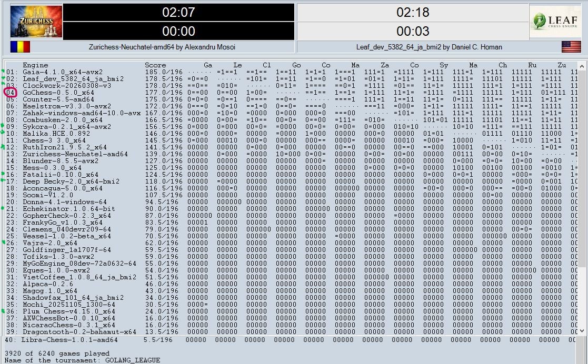Select engine name 'GoChess-0.5.0_x64'

(58, 93)
